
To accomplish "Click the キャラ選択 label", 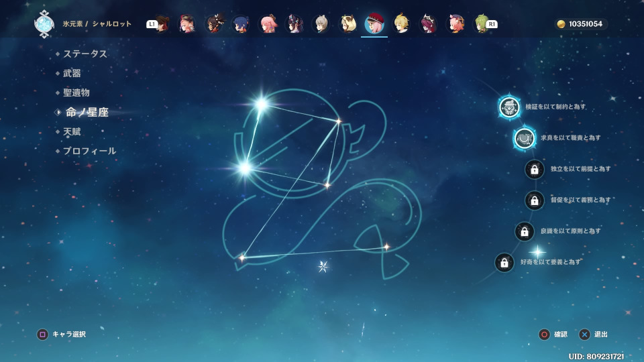I will pyautogui.click(x=69, y=335).
